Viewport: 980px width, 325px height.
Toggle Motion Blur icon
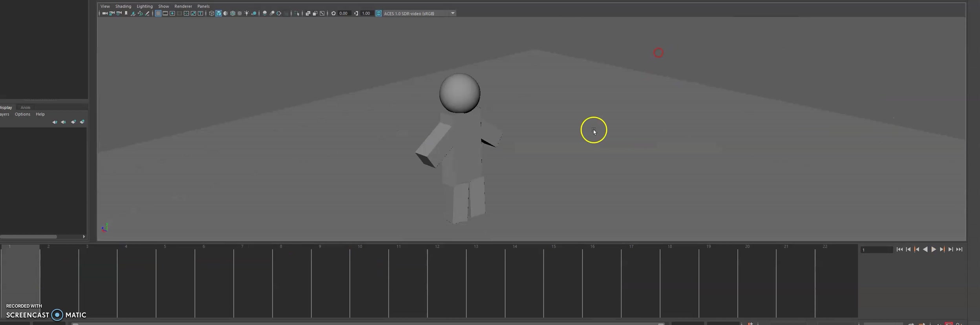pos(272,13)
